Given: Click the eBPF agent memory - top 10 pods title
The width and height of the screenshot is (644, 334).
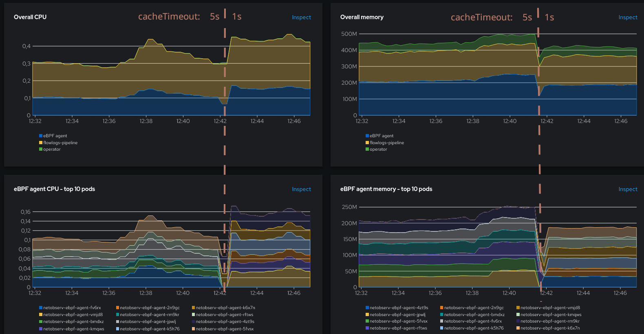Looking at the screenshot, I should (386, 189).
